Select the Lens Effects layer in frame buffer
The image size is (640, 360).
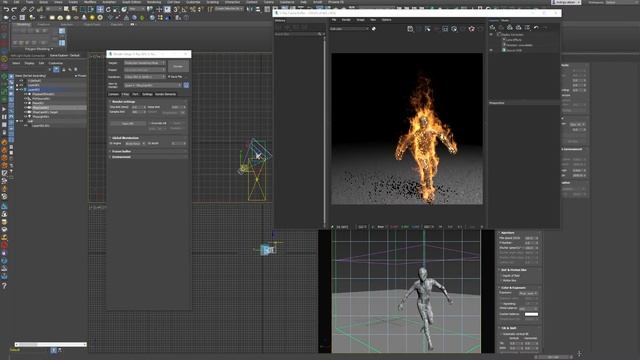(x=514, y=40)
